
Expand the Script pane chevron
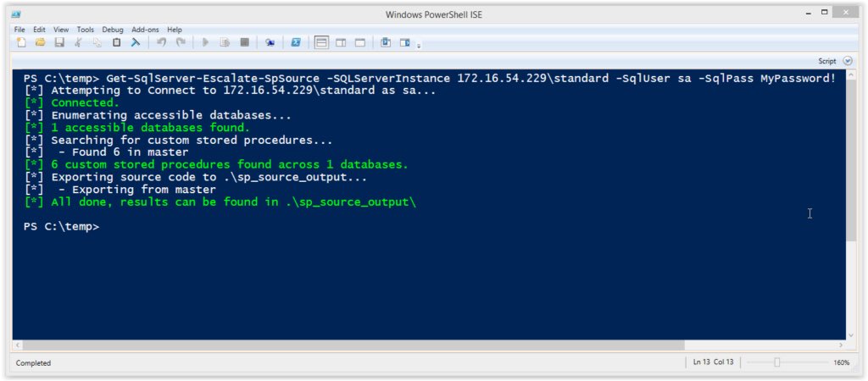coord(848,61)
